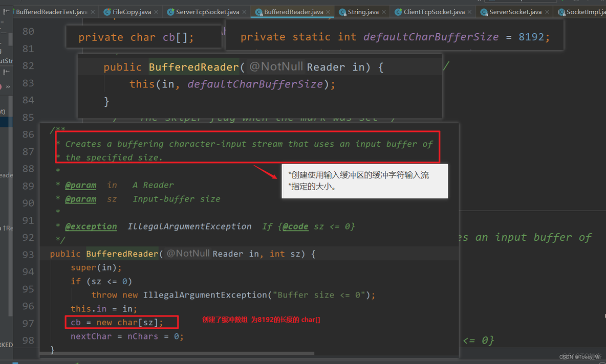Close the BufferedReader.java tab
Viewport: 606px width, 364px height.
tap(328, 12)
